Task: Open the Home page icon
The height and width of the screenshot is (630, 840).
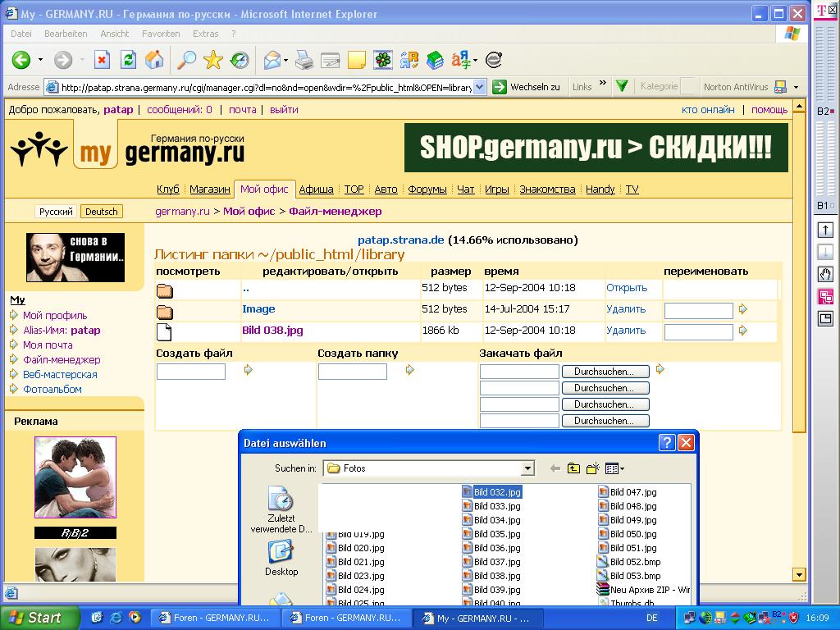Action: pos(154,60)
